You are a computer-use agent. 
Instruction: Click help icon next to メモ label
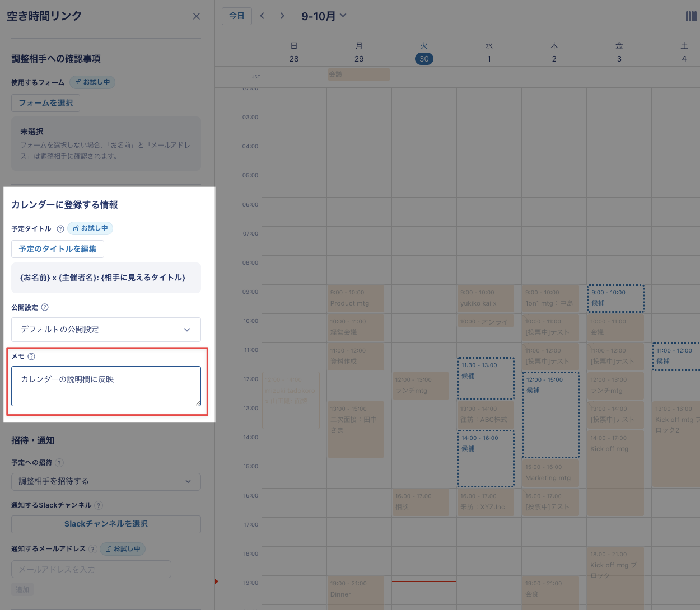click(x=31, y=356)
